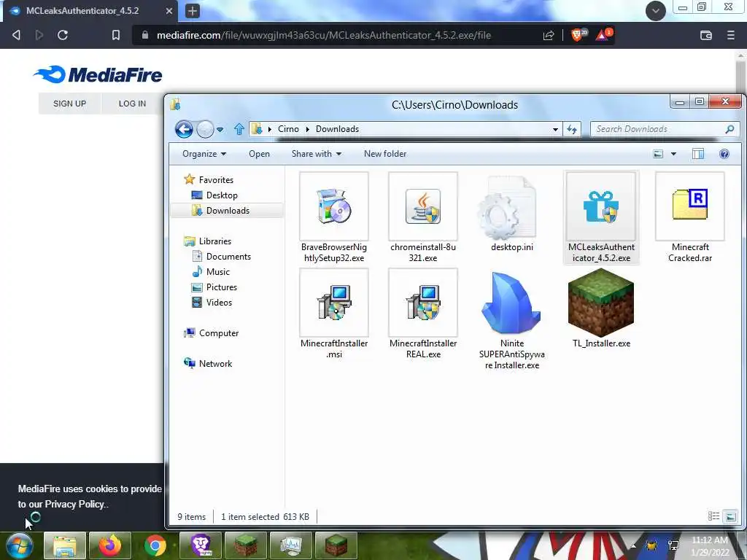Click the MediaFire logo
This screenshot has height=560, width=747.
[x=98, y=74]
